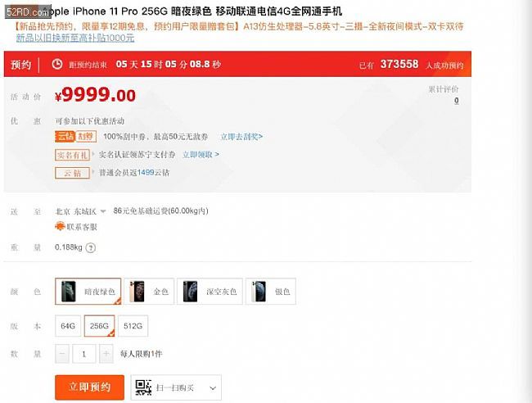Decrease quantity with the minus button

point(62,354)
